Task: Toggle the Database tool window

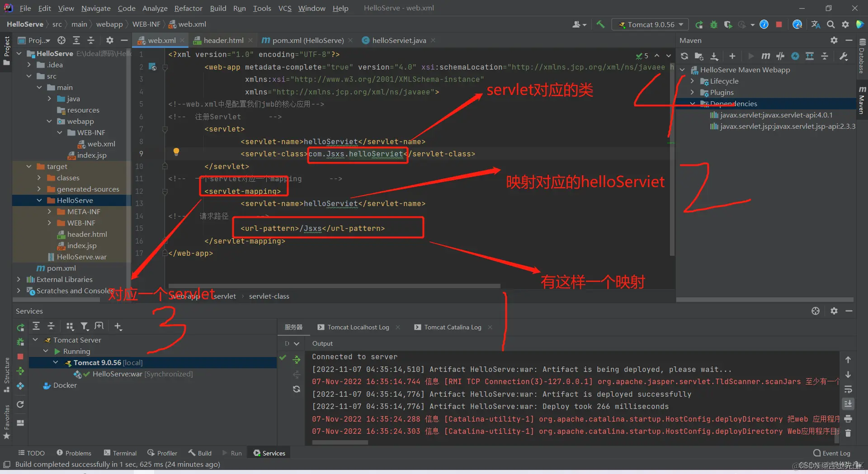Action: click(862, 56)
